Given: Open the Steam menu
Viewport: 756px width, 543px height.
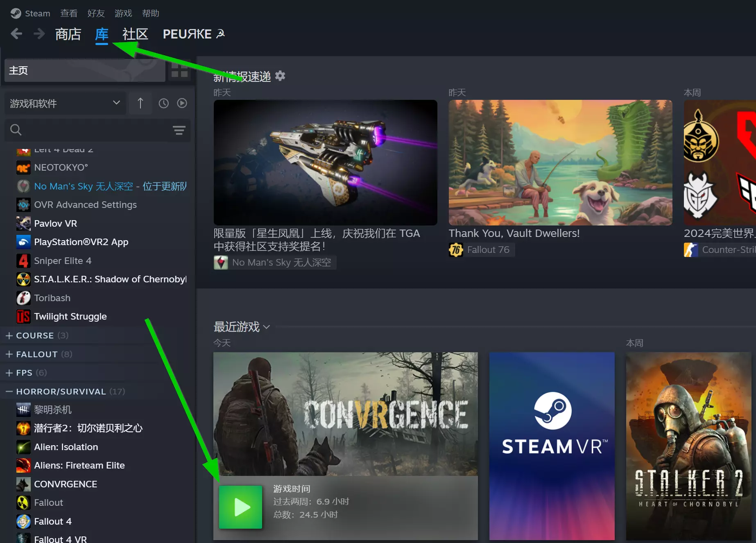Looking at the screenshot, I should [x=38, y=14].
